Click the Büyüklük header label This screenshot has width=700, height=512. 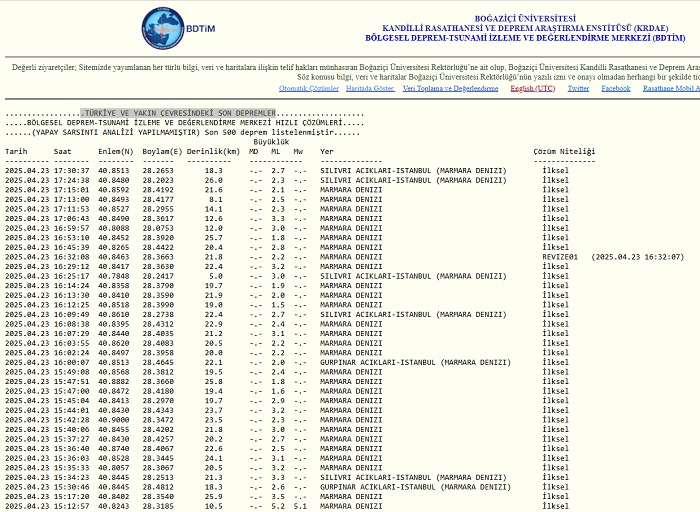tap(271, 142)
